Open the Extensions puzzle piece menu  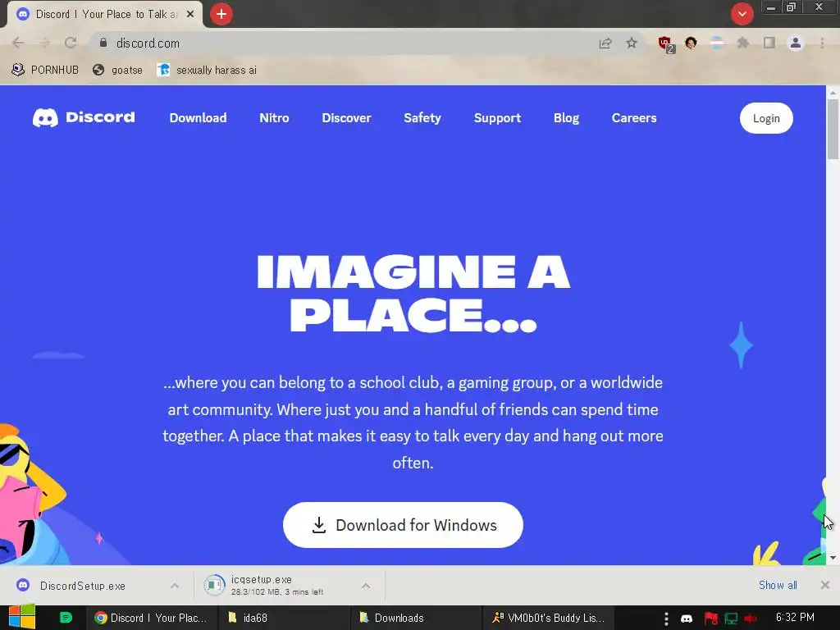coord(743,43)
